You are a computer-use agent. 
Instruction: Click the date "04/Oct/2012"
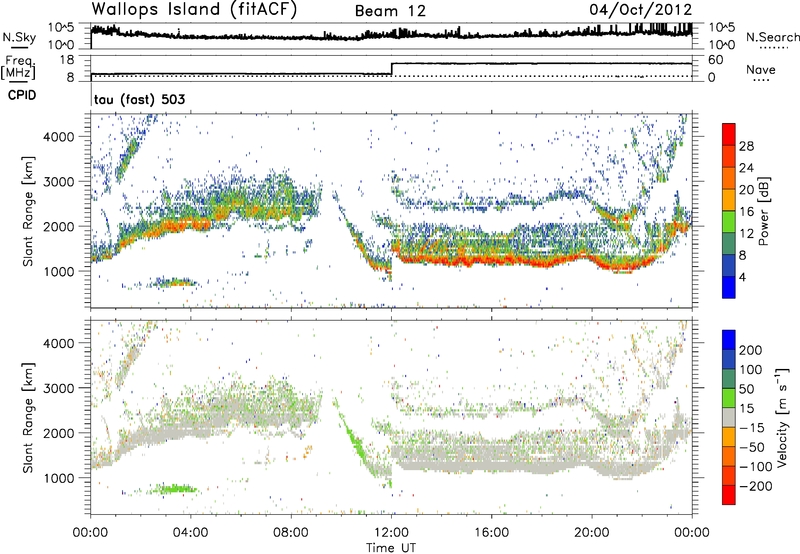[641, 10]
